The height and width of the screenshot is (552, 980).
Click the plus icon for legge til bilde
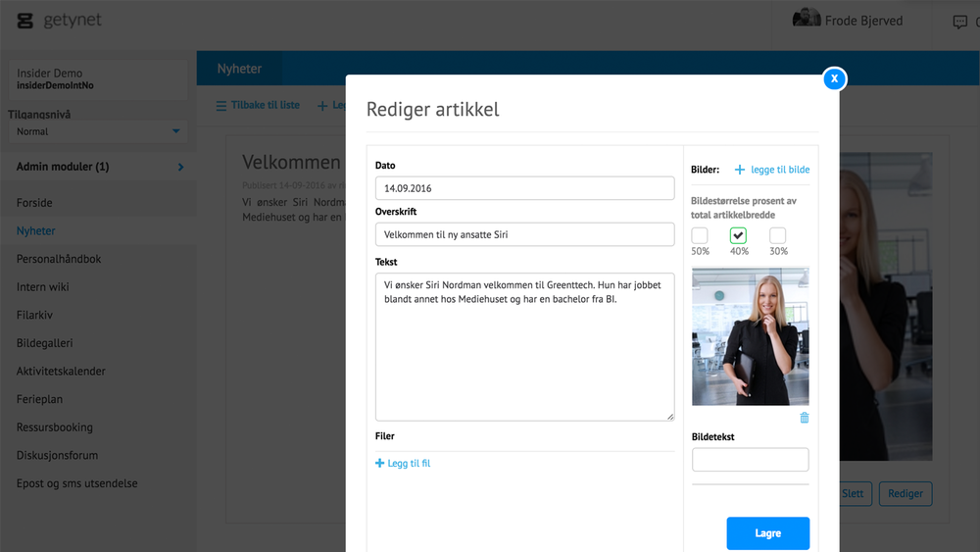[x=740, y=170]
